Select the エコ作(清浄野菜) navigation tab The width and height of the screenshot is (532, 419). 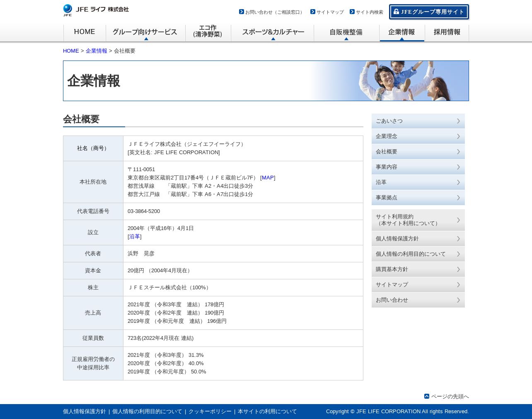pos(208,33)
